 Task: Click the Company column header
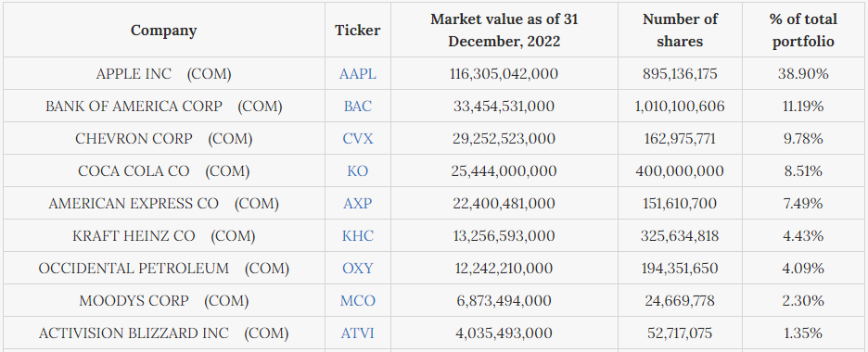pos(164,30)
